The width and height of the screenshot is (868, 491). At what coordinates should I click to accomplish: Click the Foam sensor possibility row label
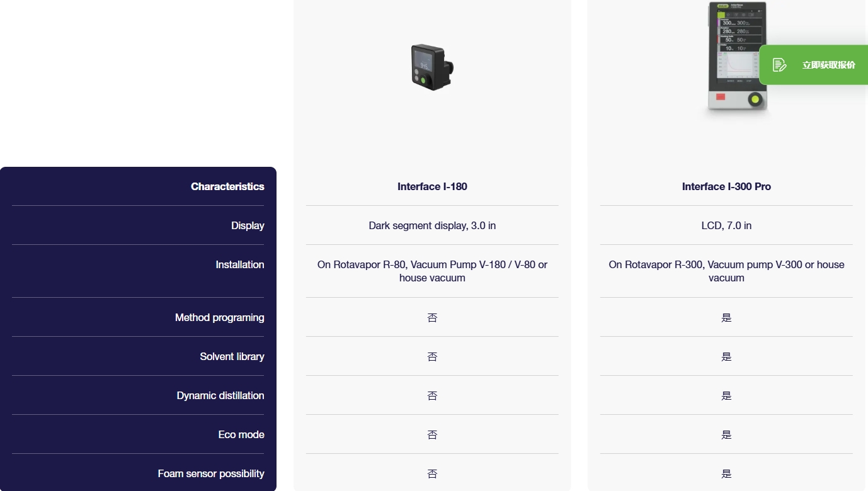[210, 473]
